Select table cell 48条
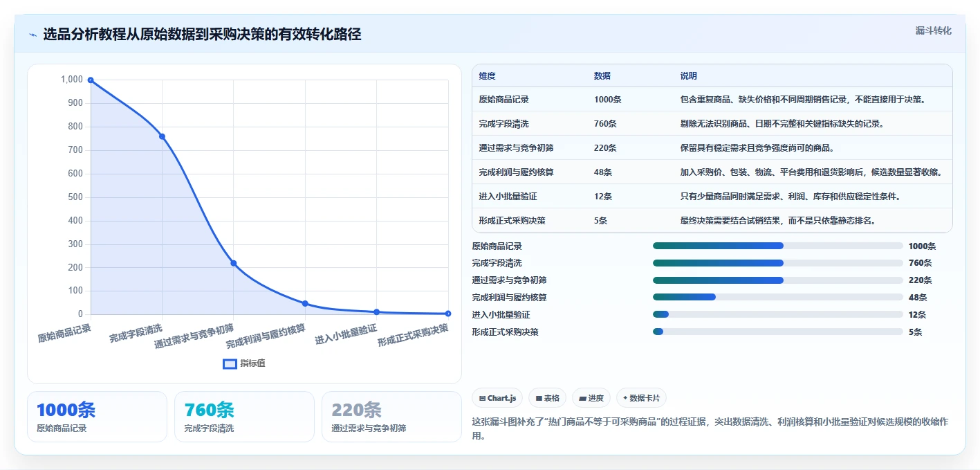 pyautogui.click(x=603, y=172)
